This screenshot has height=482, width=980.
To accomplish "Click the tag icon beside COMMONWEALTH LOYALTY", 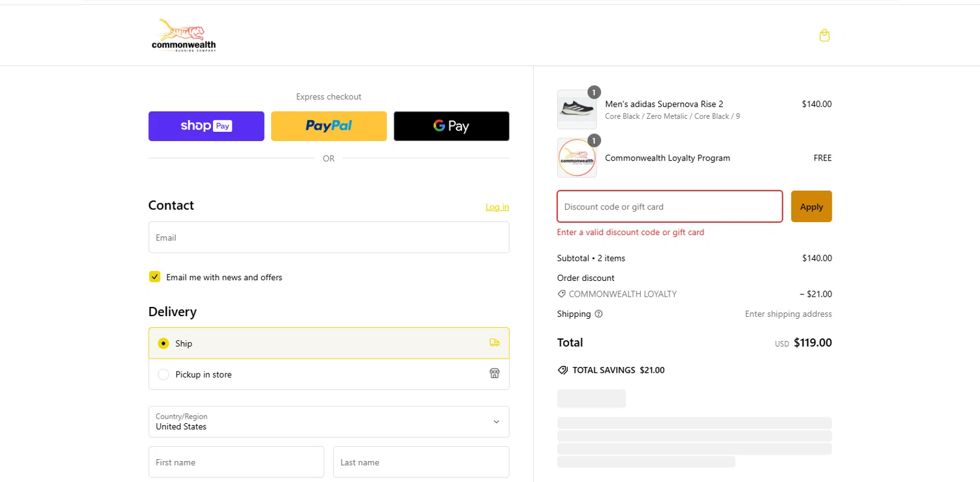I will (562, 294).
